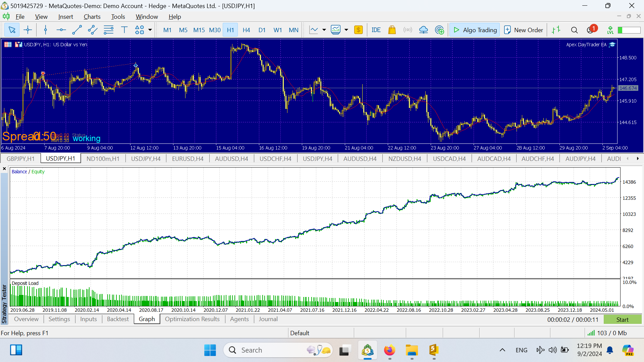Switch chart to H4 timeframe

point(246,29)
